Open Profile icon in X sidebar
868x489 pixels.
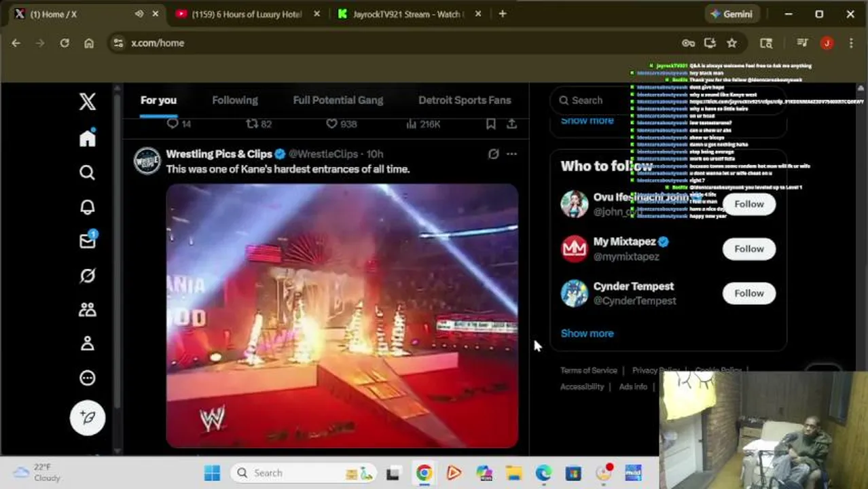(88, 344)
